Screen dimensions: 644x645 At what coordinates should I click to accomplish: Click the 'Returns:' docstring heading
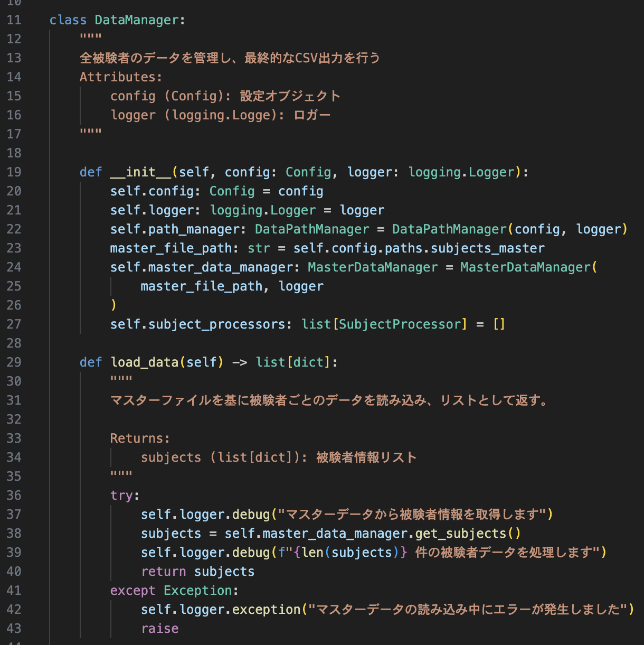coord(140,438)
